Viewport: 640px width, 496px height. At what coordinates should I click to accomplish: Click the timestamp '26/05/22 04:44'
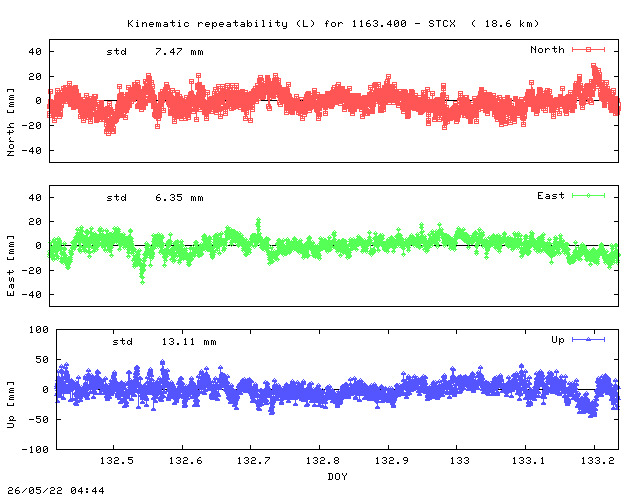[56, 490]
